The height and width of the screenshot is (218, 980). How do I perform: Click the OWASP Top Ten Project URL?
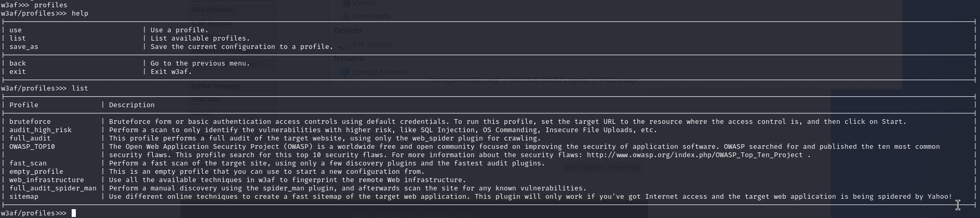coord(695,155)
